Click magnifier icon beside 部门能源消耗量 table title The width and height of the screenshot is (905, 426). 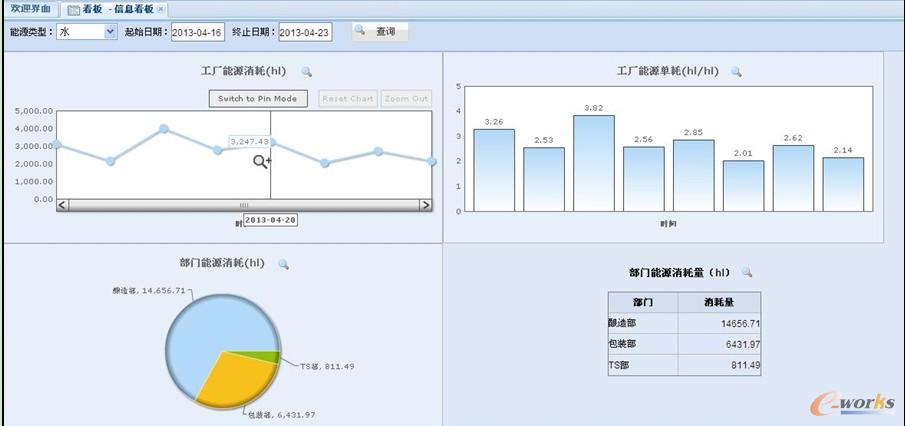click(x=745, y=272)
